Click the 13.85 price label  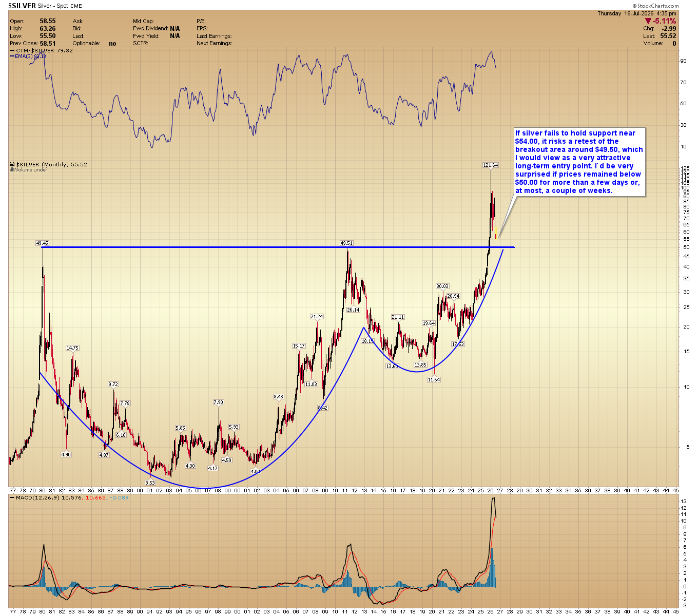420,365
